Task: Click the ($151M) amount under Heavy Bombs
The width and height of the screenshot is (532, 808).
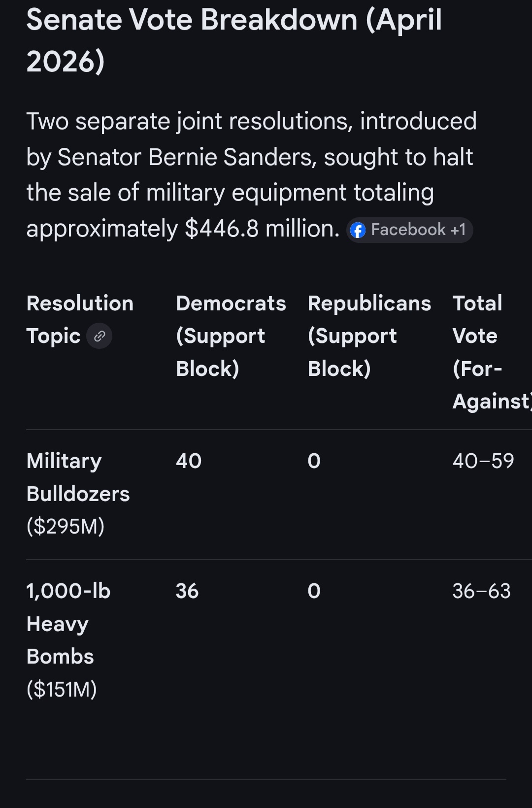Action: [62, 689]
